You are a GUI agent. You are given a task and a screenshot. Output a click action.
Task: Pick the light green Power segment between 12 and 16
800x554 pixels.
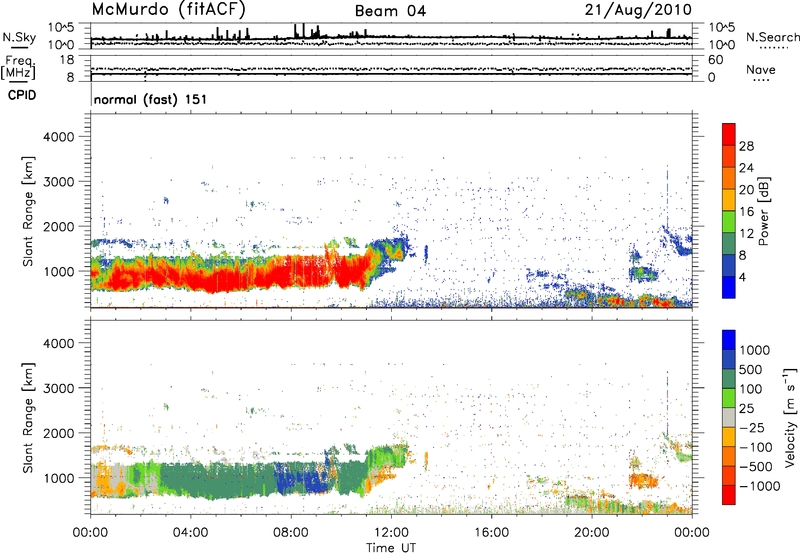729,222
